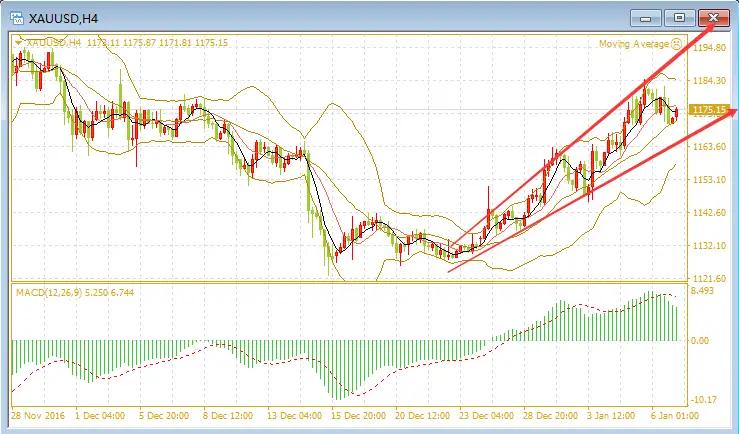Screen dimensions: 739x434
Task: Click the 20 Dec 12:00 time label
Action: pos(422,416)
